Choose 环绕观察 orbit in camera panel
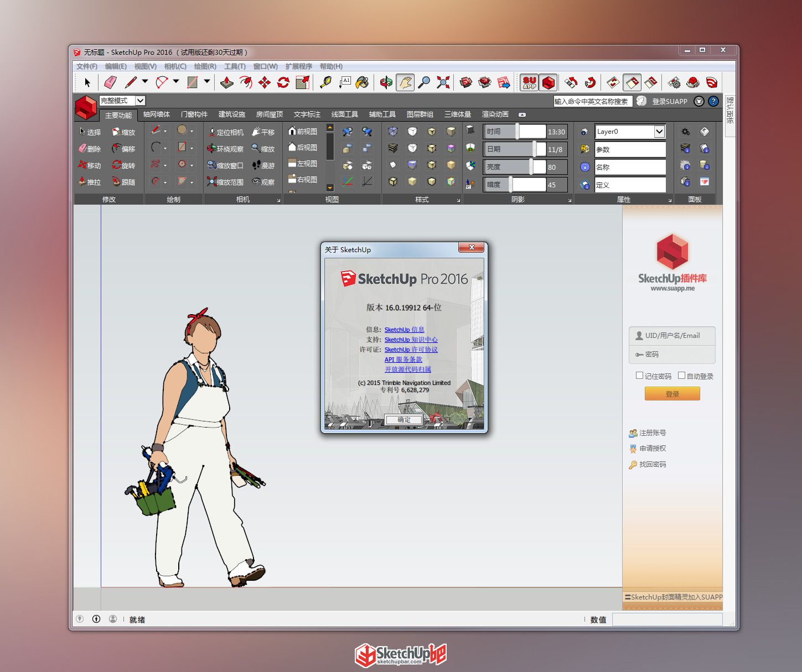This screenshot has height=672, width=802. 225,149
